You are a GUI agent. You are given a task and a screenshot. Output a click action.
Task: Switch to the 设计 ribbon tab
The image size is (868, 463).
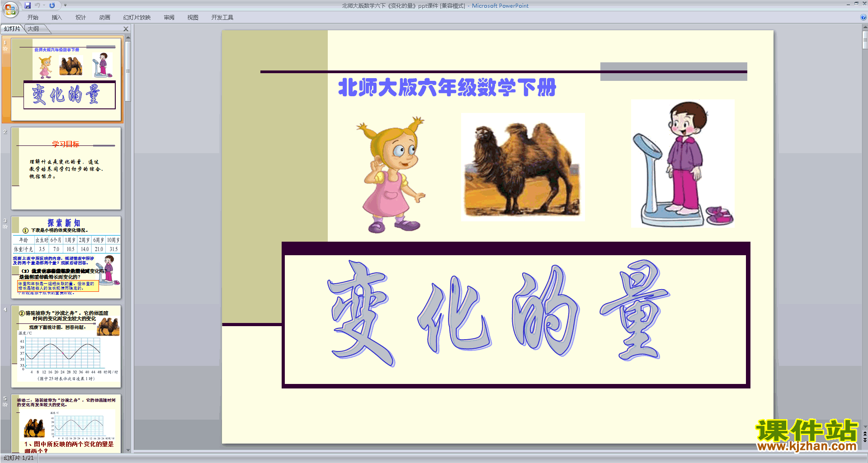click(80, 18)
